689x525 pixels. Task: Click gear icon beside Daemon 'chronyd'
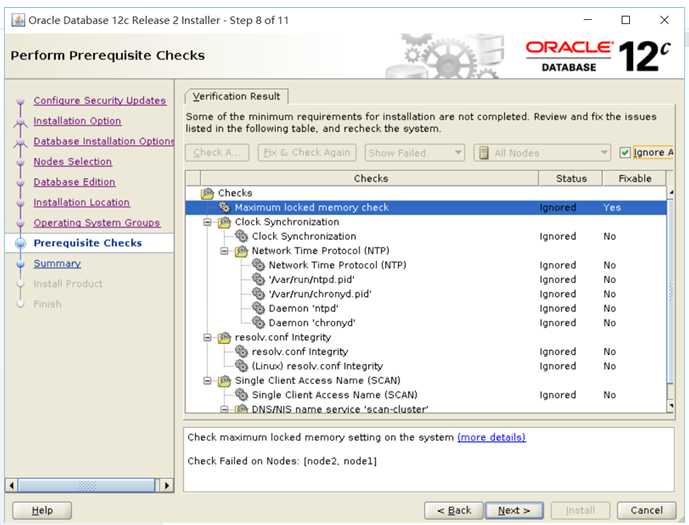(258, 323)
